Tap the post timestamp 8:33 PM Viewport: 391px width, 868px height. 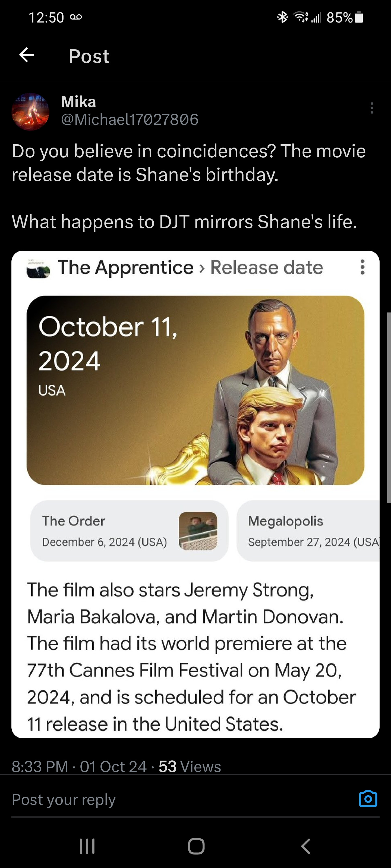click(x=40, y=767)
